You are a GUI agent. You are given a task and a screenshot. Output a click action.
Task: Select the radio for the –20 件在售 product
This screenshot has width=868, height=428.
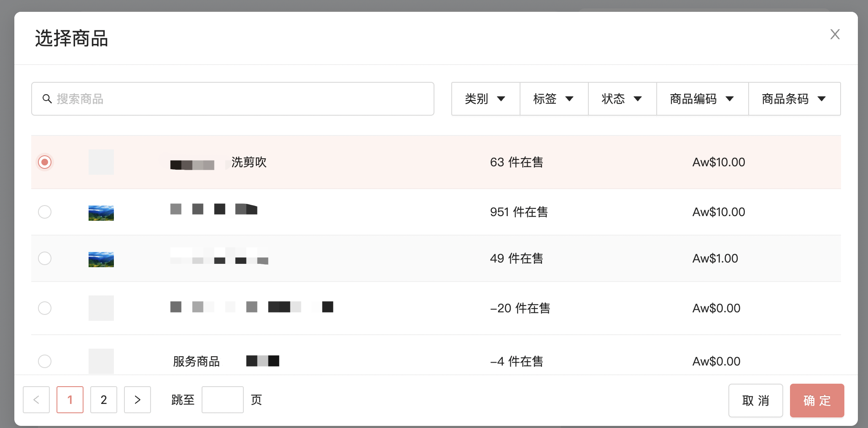[x=45, y=308]
